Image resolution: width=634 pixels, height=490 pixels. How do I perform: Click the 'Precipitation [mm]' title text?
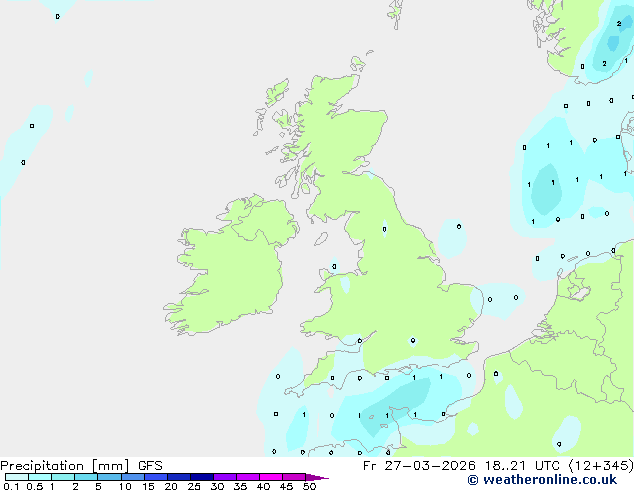[65, 466]
